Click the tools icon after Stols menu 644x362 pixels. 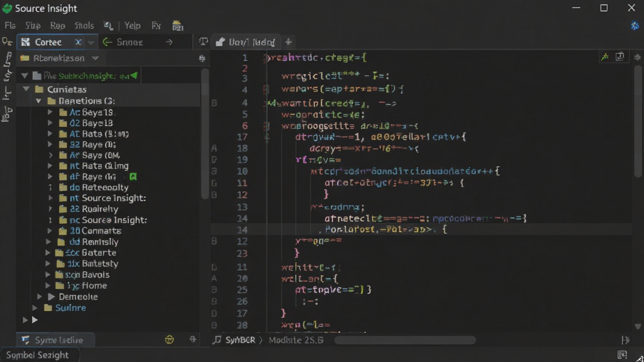click(x=108, y=26)
